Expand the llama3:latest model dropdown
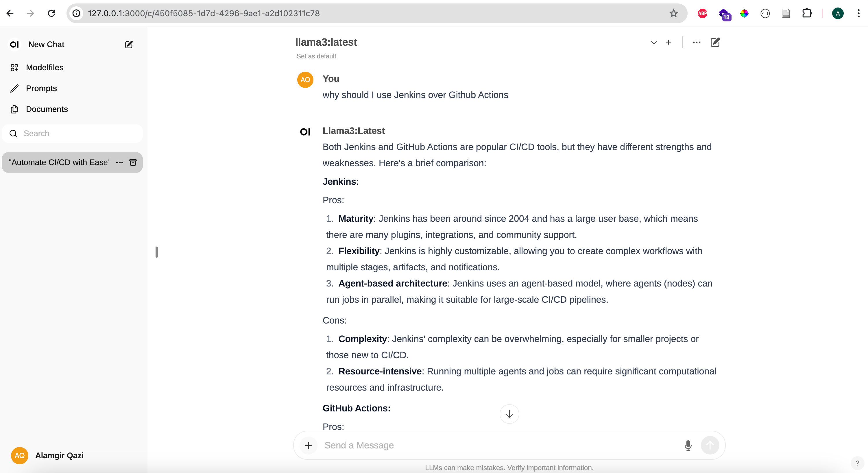This screenshot has width=868, height=473. tap(654, 43)
